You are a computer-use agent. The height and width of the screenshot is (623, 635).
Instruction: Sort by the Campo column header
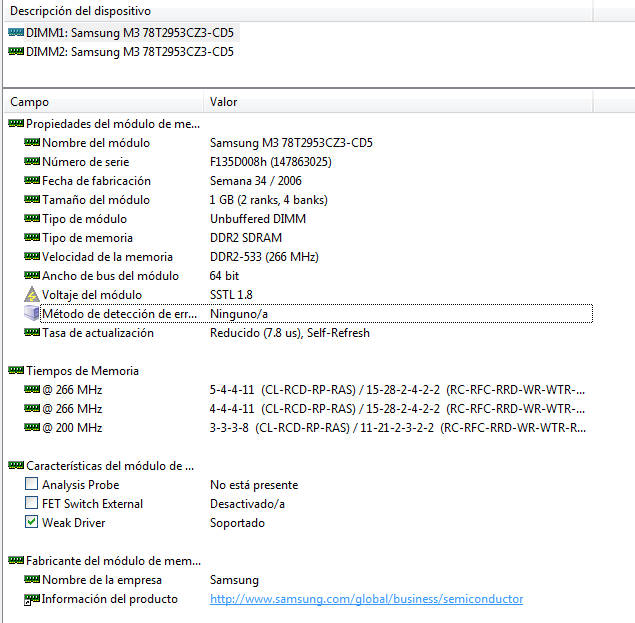(103, 102)
